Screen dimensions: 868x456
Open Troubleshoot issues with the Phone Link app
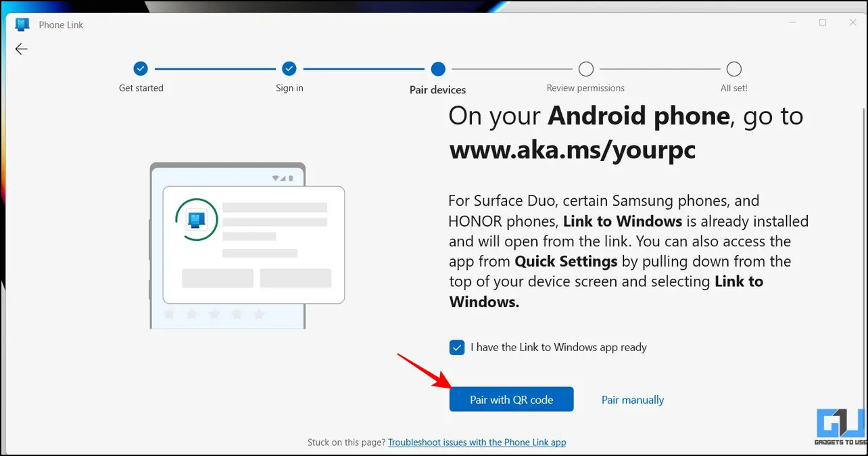click(477, 442)
